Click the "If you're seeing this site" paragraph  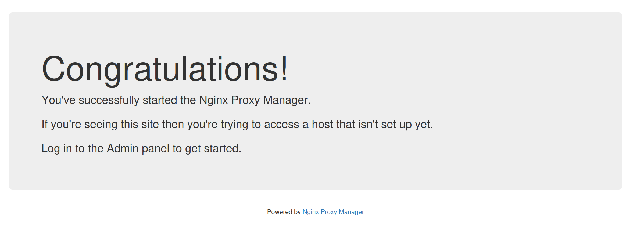[x=237, y=124]
